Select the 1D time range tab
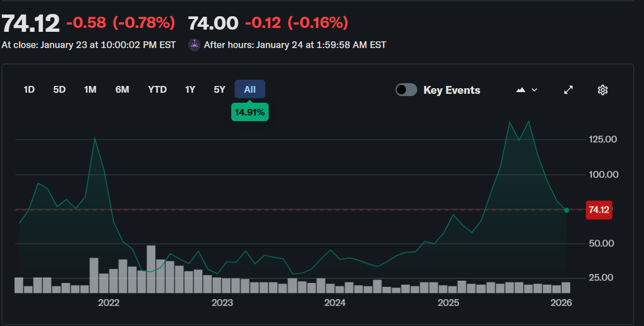This screenshot has width=644, height=326. coord(29,89)
